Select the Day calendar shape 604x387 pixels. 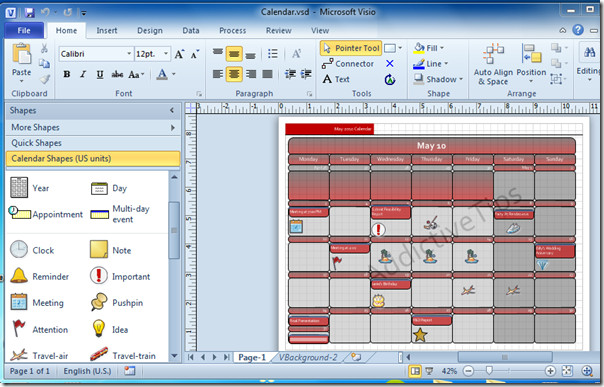109,188
